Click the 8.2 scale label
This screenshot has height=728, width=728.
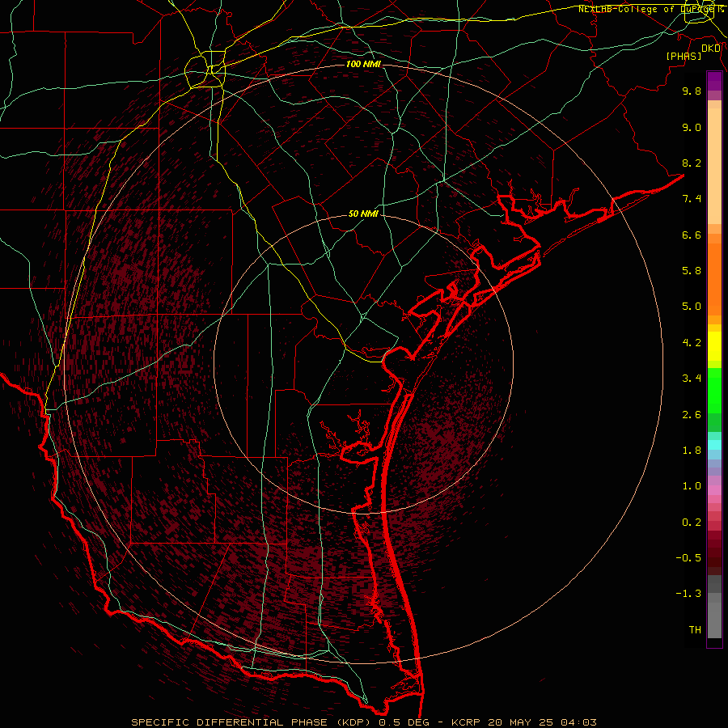pos(692,163)
